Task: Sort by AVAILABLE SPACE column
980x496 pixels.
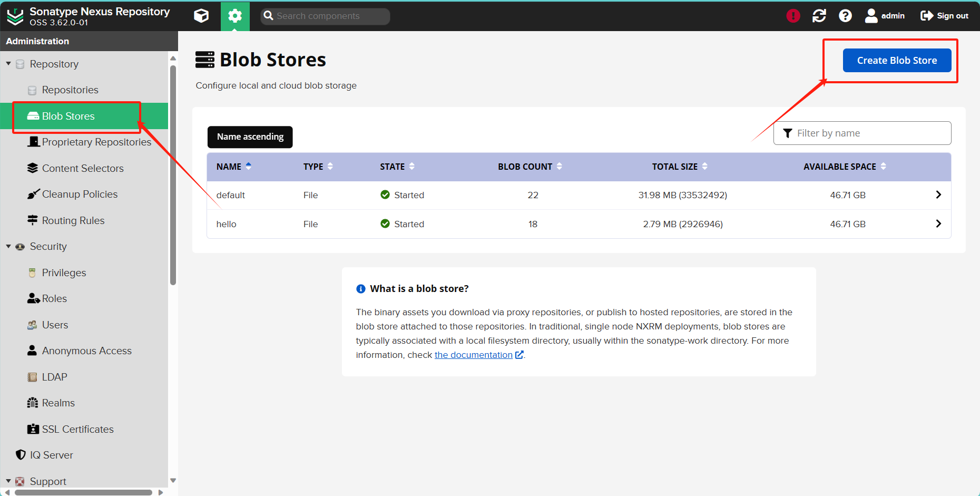Action: [845, 167]
